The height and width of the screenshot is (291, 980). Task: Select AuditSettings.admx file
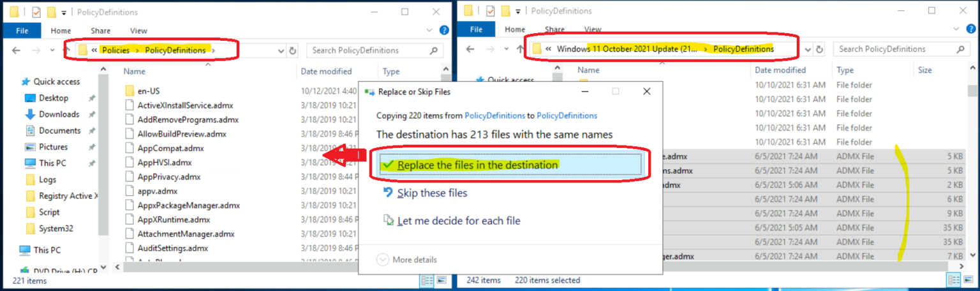173,248
